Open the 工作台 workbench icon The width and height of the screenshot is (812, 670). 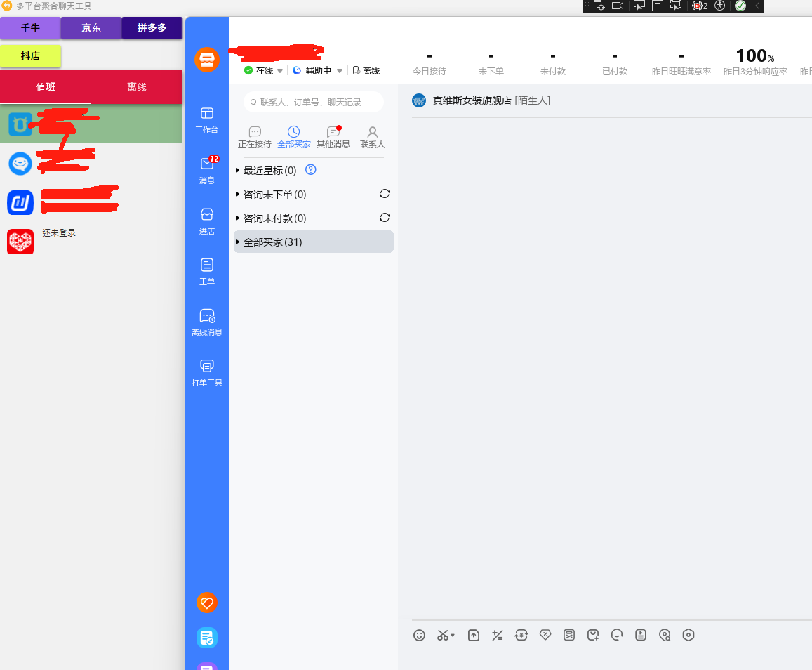coord(207,119)
